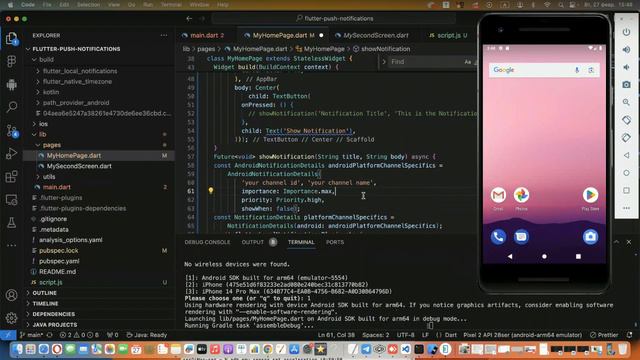Open the Android icon view in activity bar
Viewport: 640px width, 360px height.
click(11, 84)
